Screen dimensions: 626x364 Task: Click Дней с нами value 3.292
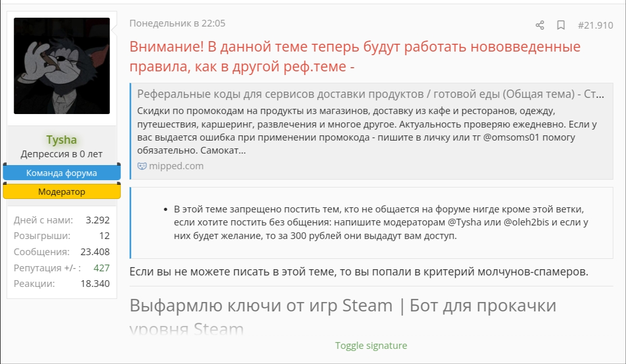[x=98, y=220]
